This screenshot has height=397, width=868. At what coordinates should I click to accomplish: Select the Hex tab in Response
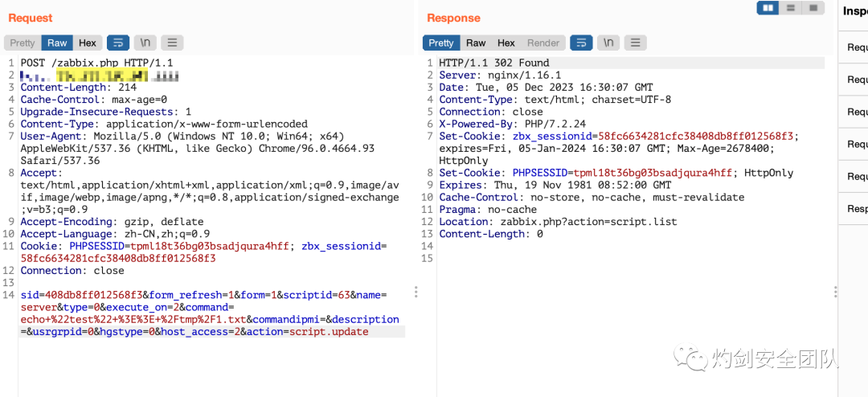click(506, 43)
